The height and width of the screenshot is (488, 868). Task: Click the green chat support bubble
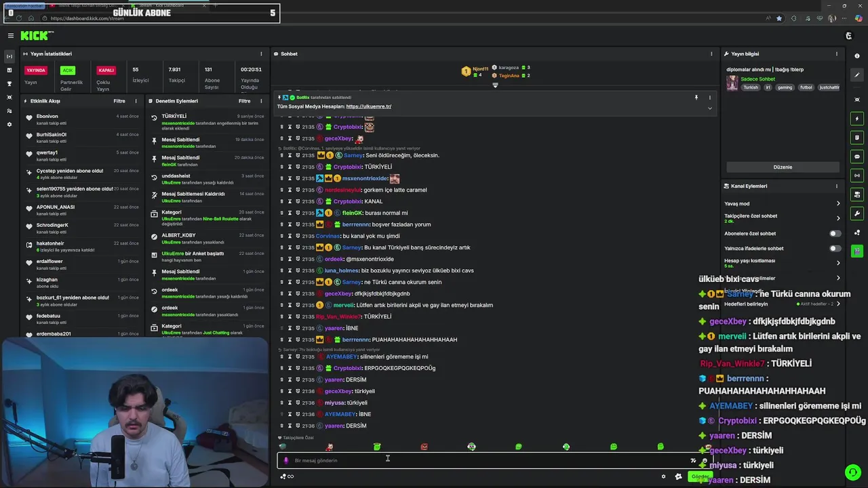tap(853, 472)
